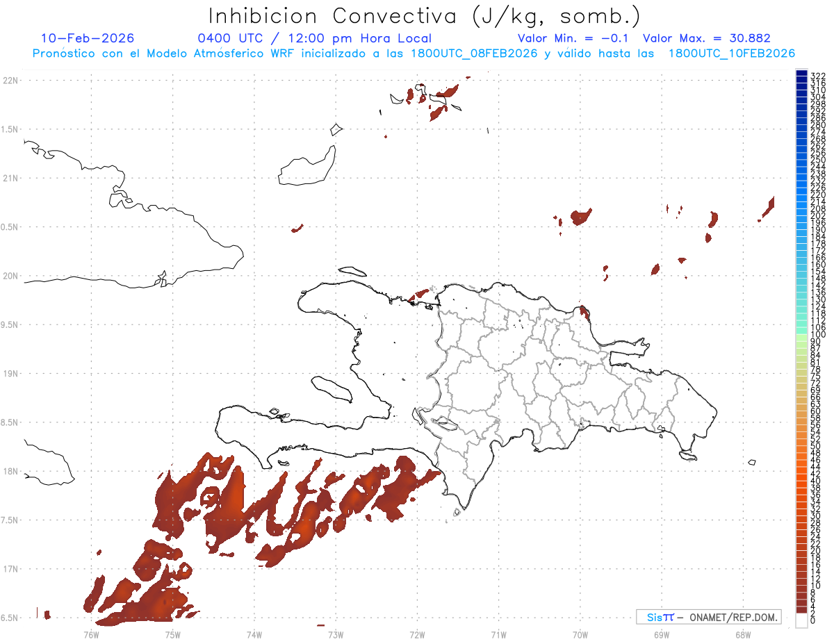Click the title 'Inhibicion Convectiva (J/kg, somb.)'
This screenshot has height=644, width=834.
(425, 16)
